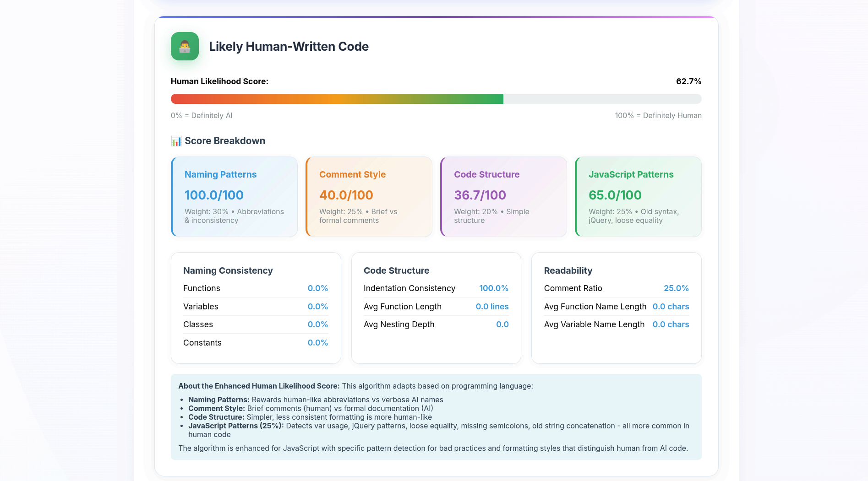The image size is (868, 481).
Task: Select the Functions row in Naming Consistency
Action: (255, 288)
